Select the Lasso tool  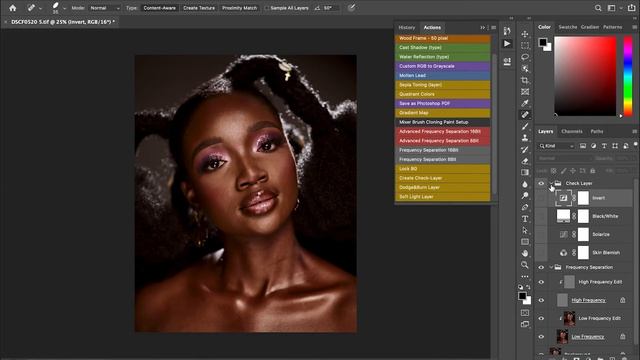click(x=525, y=57)
